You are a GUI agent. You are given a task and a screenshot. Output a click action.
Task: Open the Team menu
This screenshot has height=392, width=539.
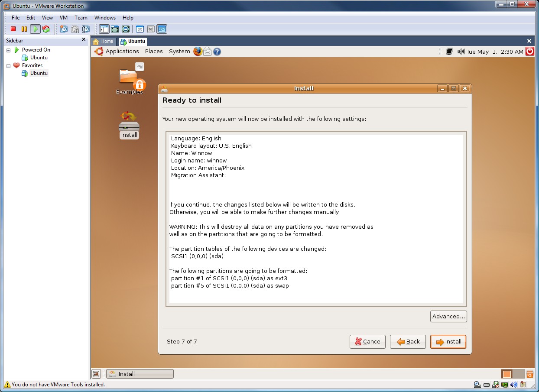(81, 18)
